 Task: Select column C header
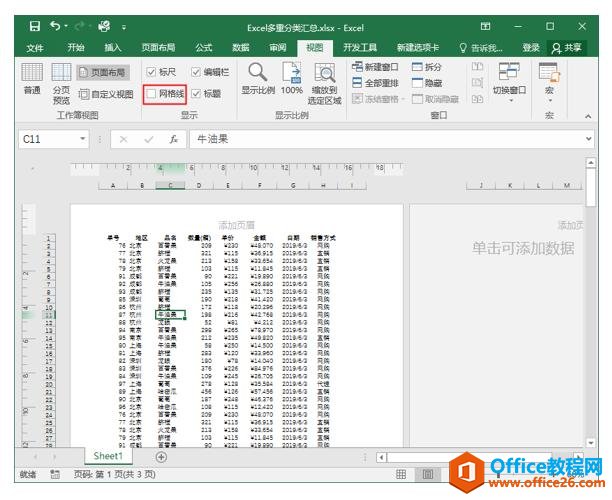point(170,185)
